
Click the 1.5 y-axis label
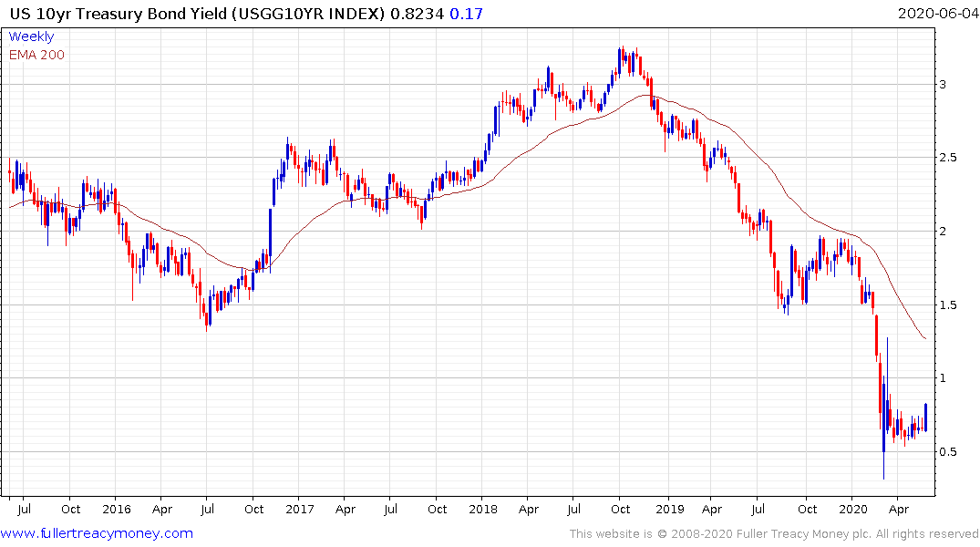tap(948, 305)
